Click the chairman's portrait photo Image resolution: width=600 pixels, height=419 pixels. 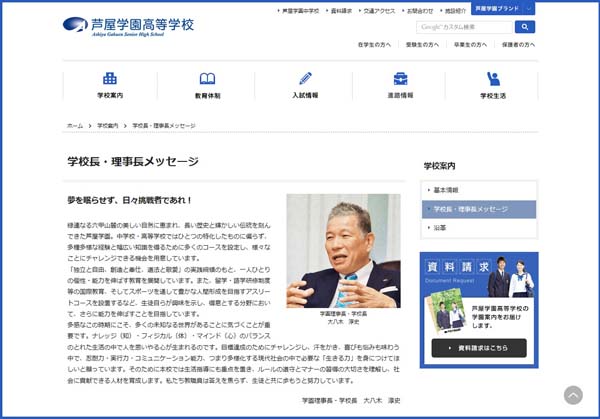(343, 250)
